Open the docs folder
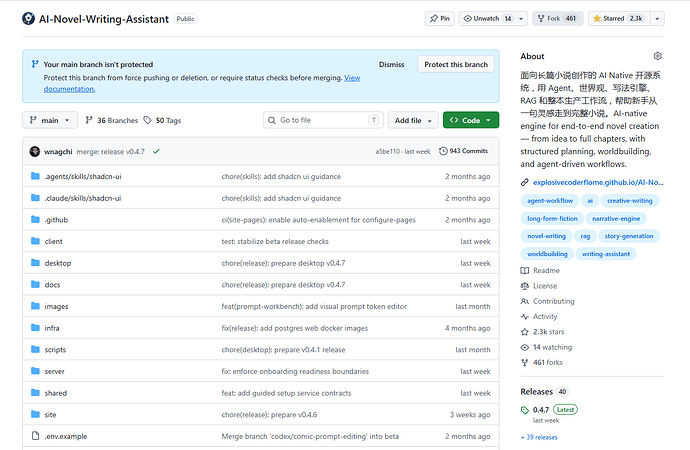Screen dimensions: 690x450 52,285
